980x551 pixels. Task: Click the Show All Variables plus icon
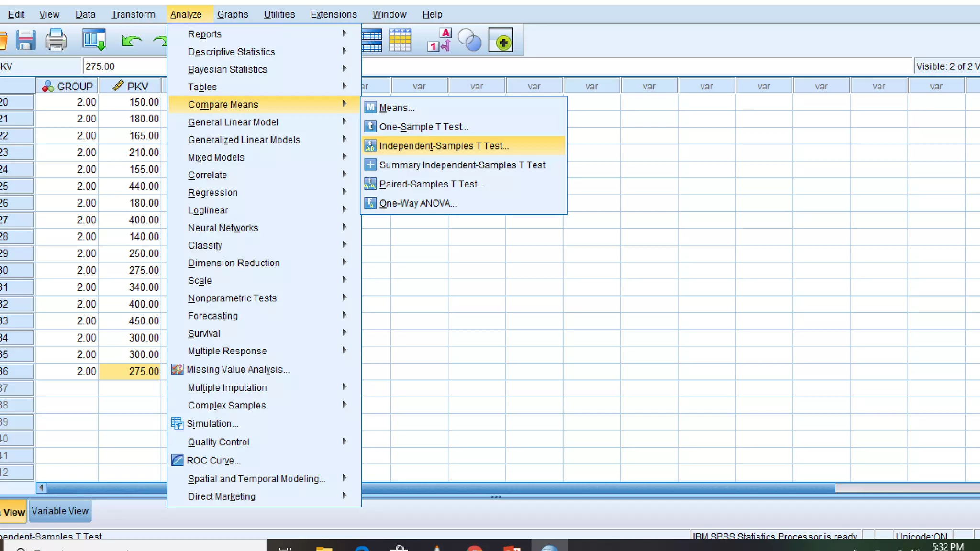(x=501, y=40)
